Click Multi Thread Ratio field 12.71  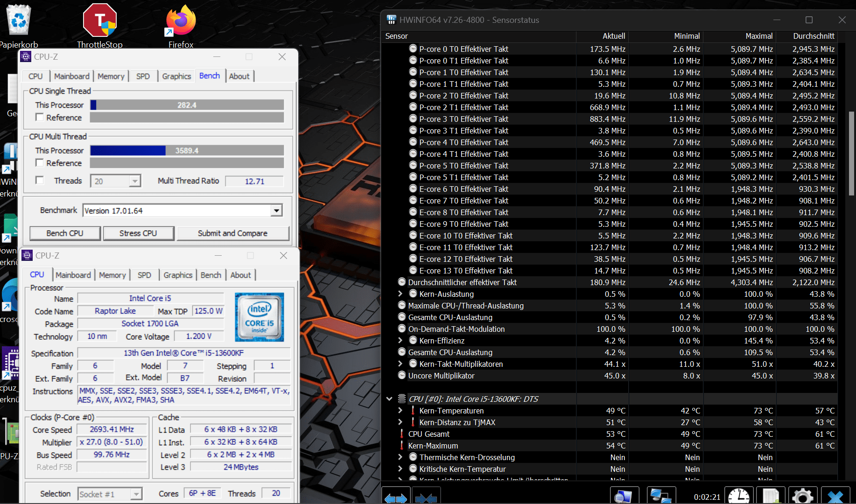254,181
